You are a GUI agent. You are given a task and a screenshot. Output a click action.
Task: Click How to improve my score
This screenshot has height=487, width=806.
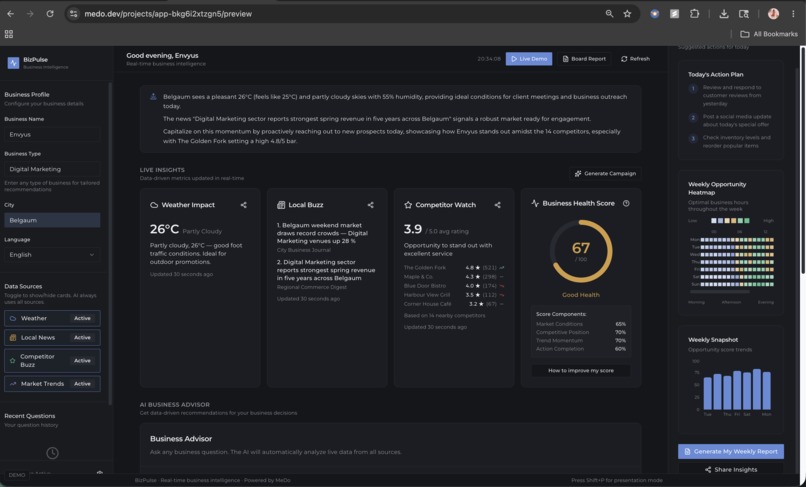pyautogui.click(x=581, y=370)
